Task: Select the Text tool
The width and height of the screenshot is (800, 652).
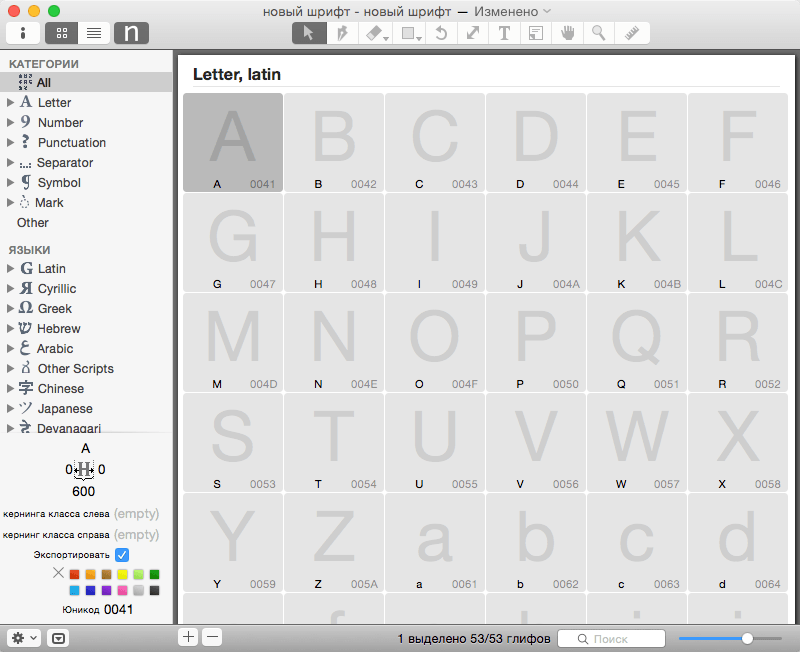Action: point(504,33)
